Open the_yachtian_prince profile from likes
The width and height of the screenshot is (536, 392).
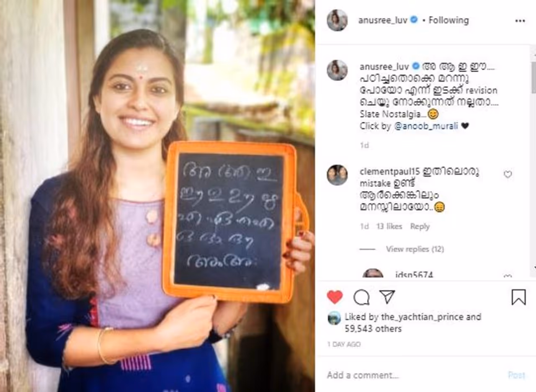422,317
